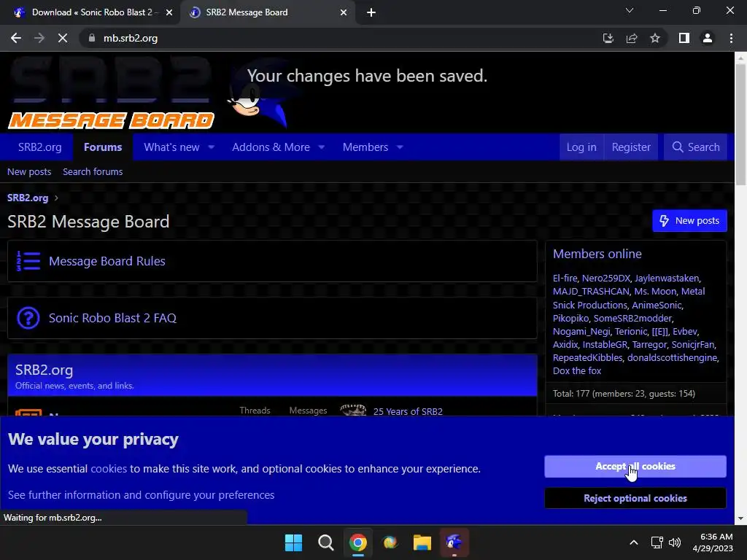Open network status tray icon
The height and width of the screenshot is (560, 747).
pyautogui.click(x=657, y=542)
